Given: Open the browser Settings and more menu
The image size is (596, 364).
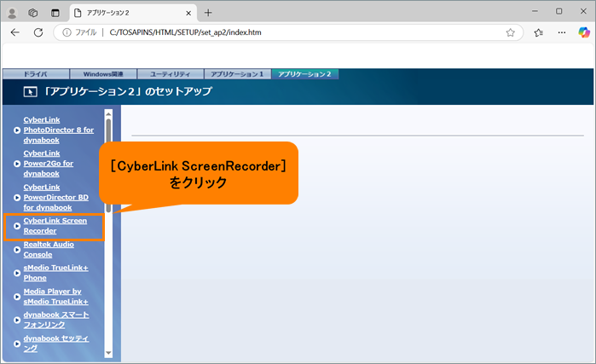Looking at the screenshot, I should [x=561, y=32].
